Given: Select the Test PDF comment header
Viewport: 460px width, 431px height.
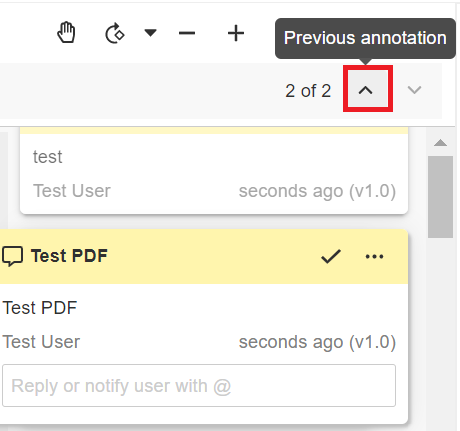Looking at the screenshot, I should 204,256.
